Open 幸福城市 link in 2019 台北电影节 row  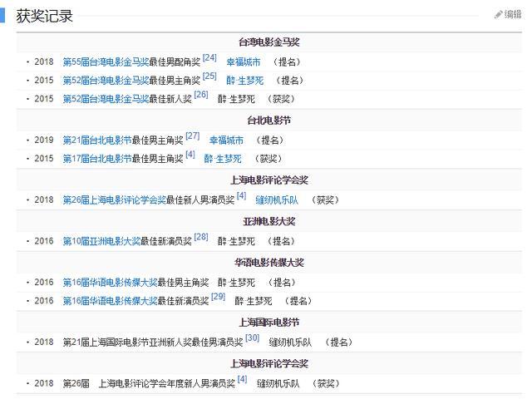(226, 140)
